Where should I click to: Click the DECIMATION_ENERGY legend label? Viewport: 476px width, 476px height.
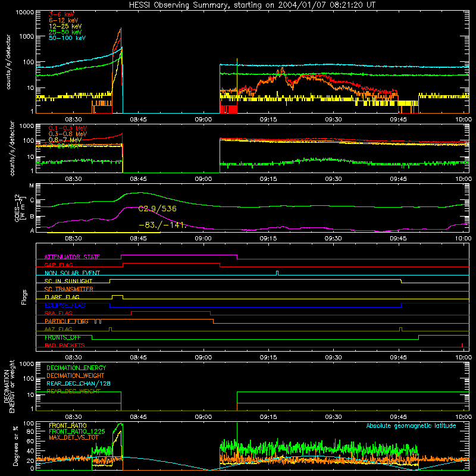tap(76, 368)
